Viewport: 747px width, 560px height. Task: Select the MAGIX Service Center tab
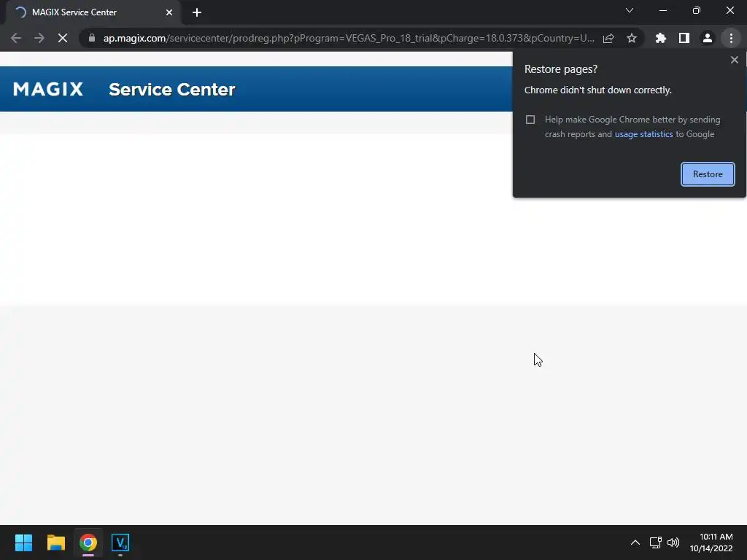(x=93, y=12)
